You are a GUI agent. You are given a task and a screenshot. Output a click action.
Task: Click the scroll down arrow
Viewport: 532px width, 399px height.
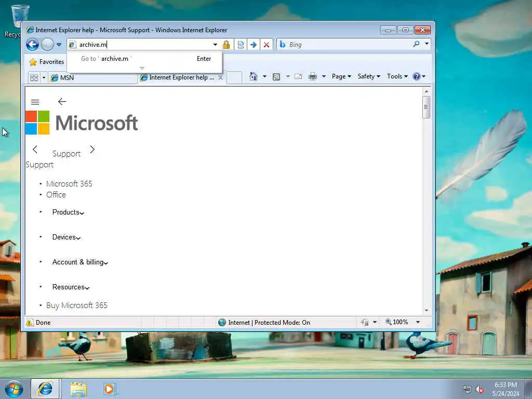[427, 311]
